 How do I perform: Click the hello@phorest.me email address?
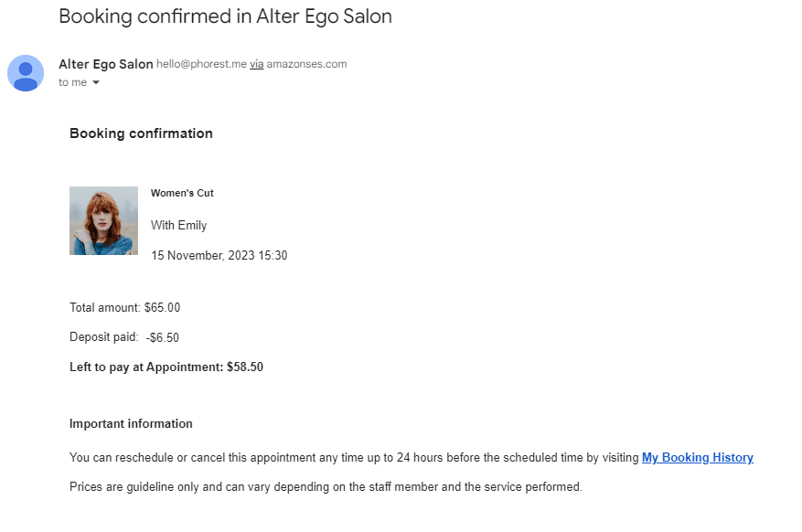tap(201, 64)
